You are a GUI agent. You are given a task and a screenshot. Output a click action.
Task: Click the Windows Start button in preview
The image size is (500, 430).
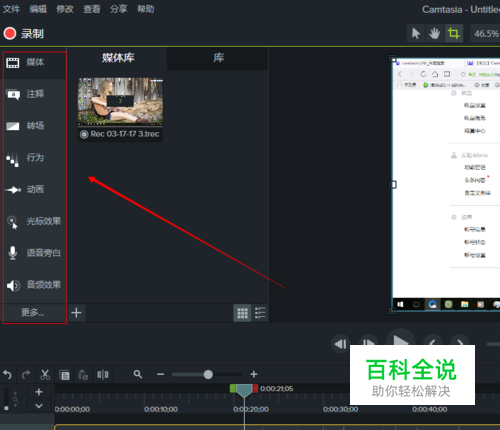point(401,304)
